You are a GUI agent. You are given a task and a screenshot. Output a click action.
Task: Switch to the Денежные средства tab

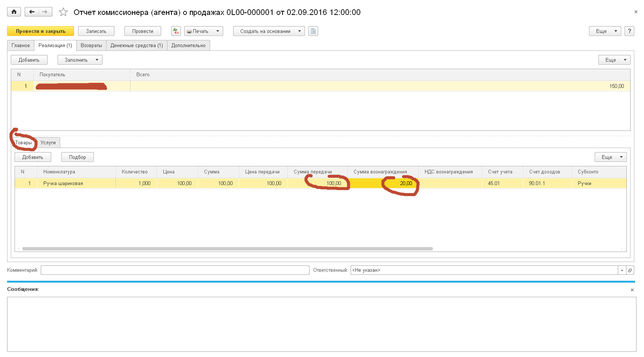[136, 46]
